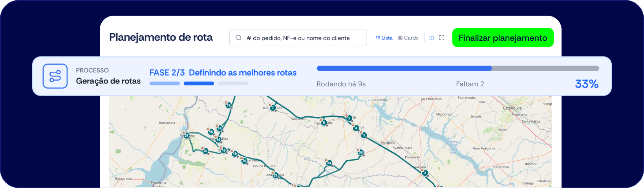Focus the order or client search field
644x188 pixels.
pyautogui.click(x=298, y=38)
